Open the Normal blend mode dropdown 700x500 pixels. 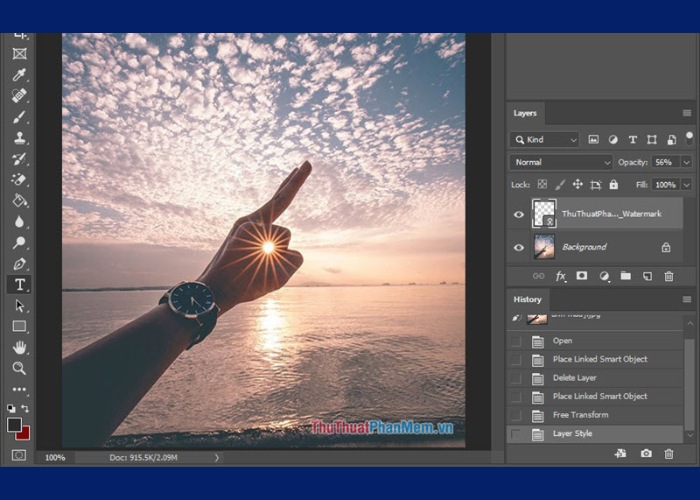pyautogui.click(x=561, y=162)
